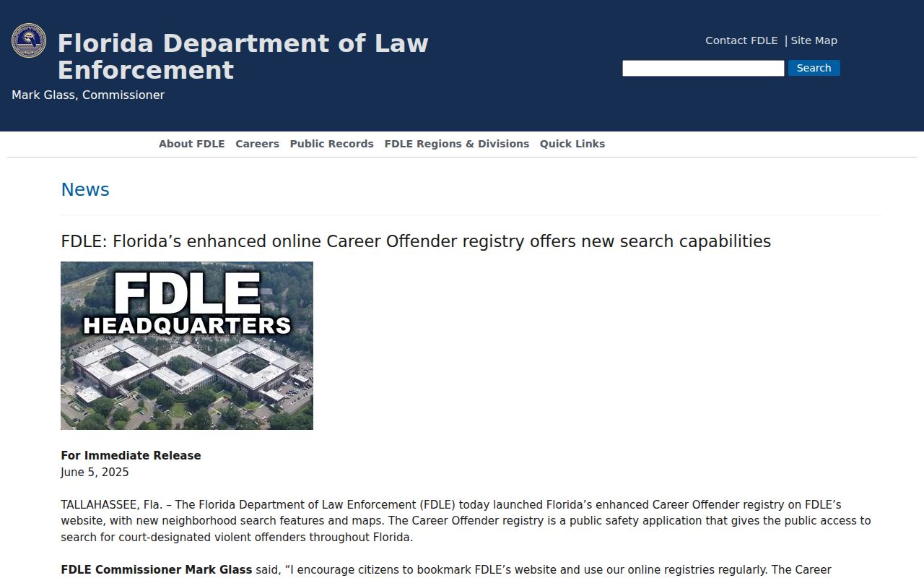Click the 'For Immediate Release' text
Viewport: 924px width, 578px height.
(131, 456)
